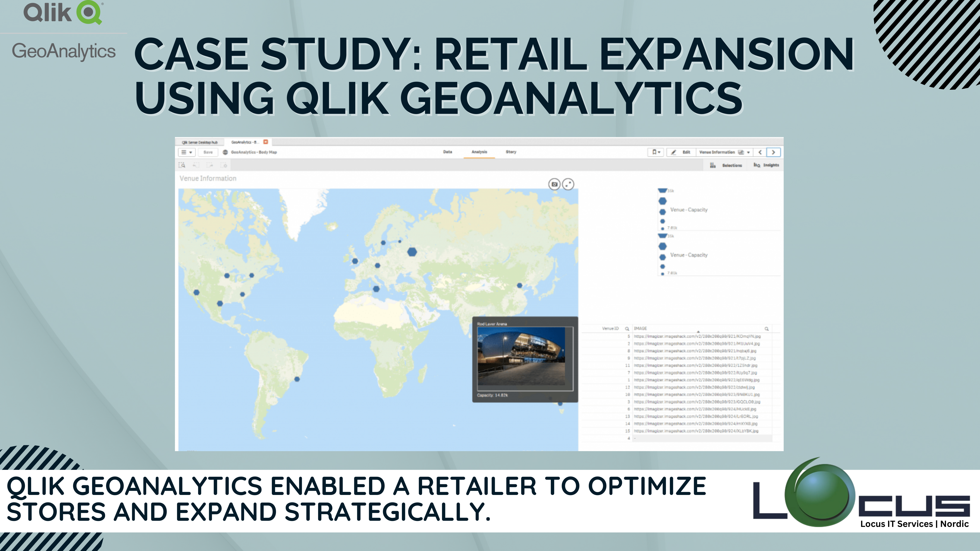The image size is (980, 551).
Task: Click the hexagon marker in Brazil
Action: pos(297,379)
